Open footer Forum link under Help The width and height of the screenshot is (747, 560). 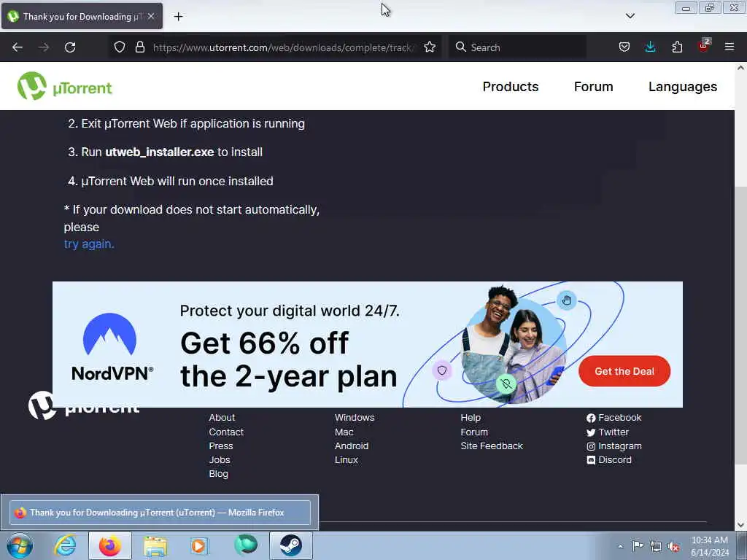(x=474, y=432)
